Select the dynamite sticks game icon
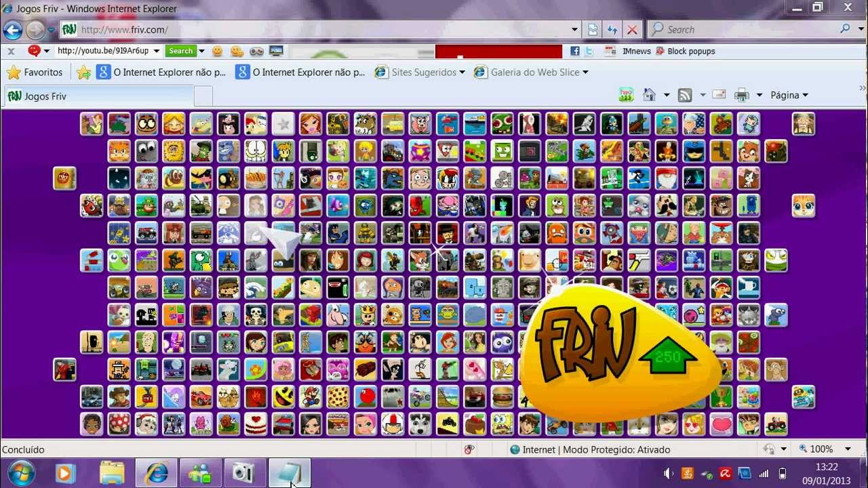This screenshot has width=868, height=488. pyautogui.click(x=366, y=369)
